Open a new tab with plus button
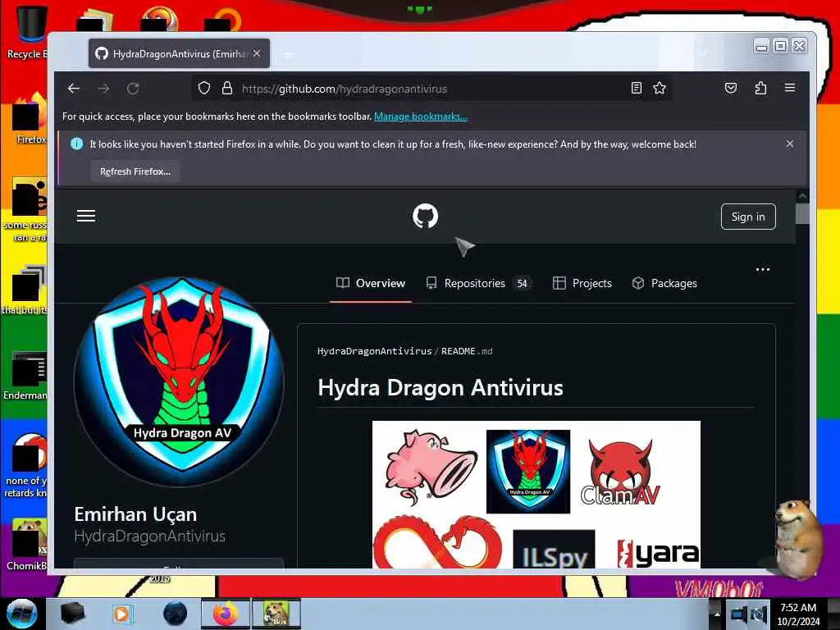This screenshot has width=840, height=630. pyautogui.click(x=288, y=54)
